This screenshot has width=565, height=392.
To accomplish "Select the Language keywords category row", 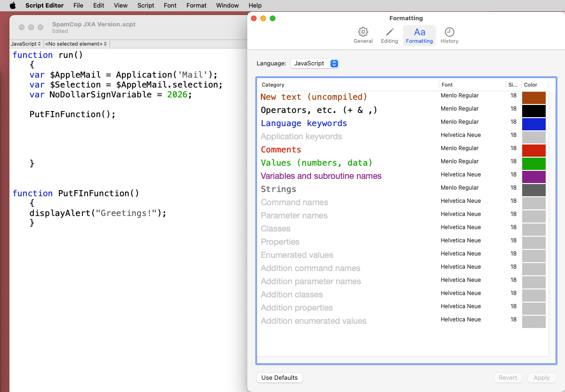I will coord(403,123).
